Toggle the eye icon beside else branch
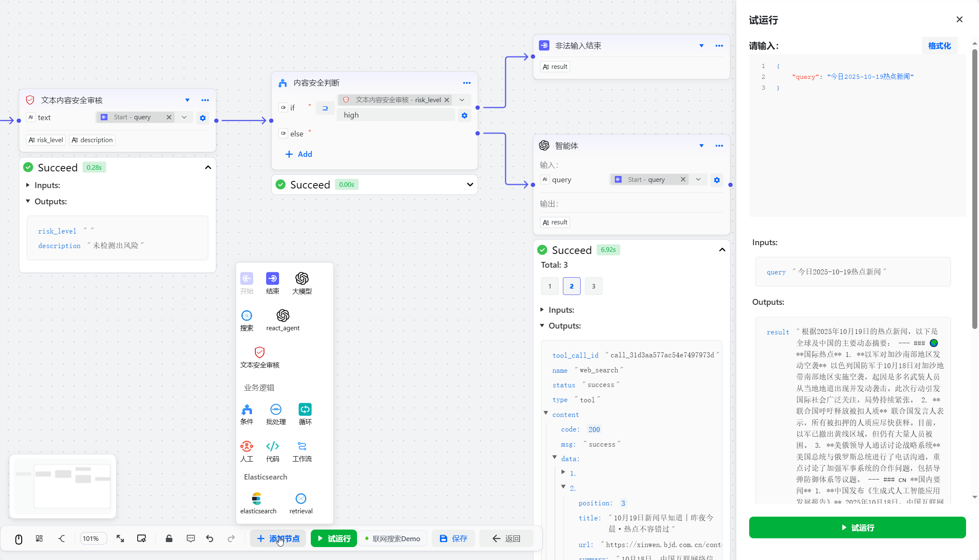This screenshot has height=560, width=979. tap(283, 133)
